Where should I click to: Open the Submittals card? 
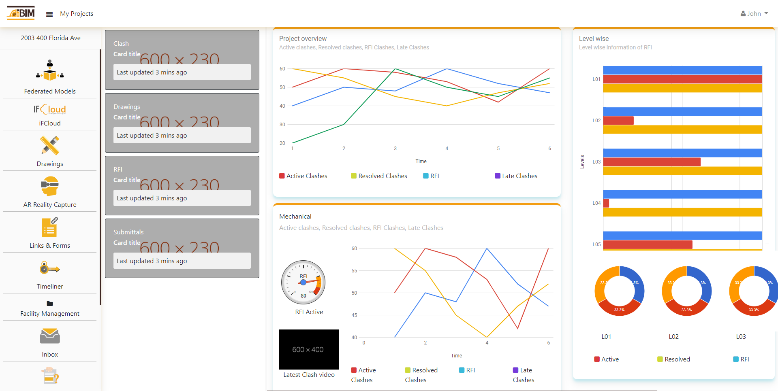[182, 248]
